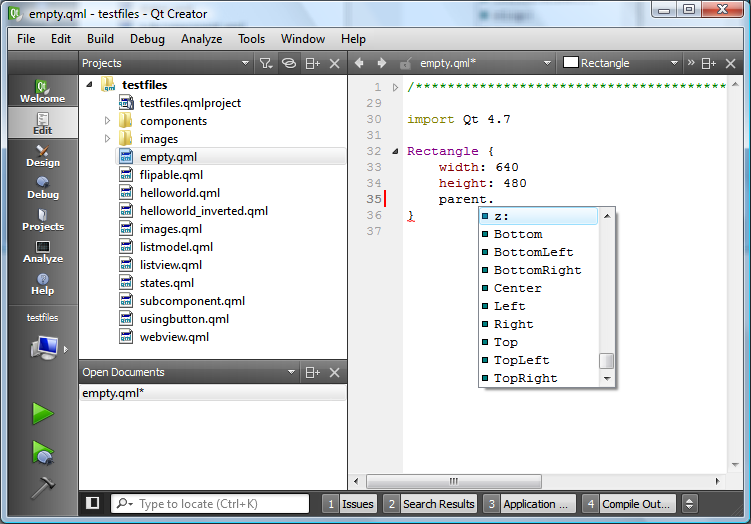Click the green Run button
Viewport: 751px width, 524px height.
42,413
